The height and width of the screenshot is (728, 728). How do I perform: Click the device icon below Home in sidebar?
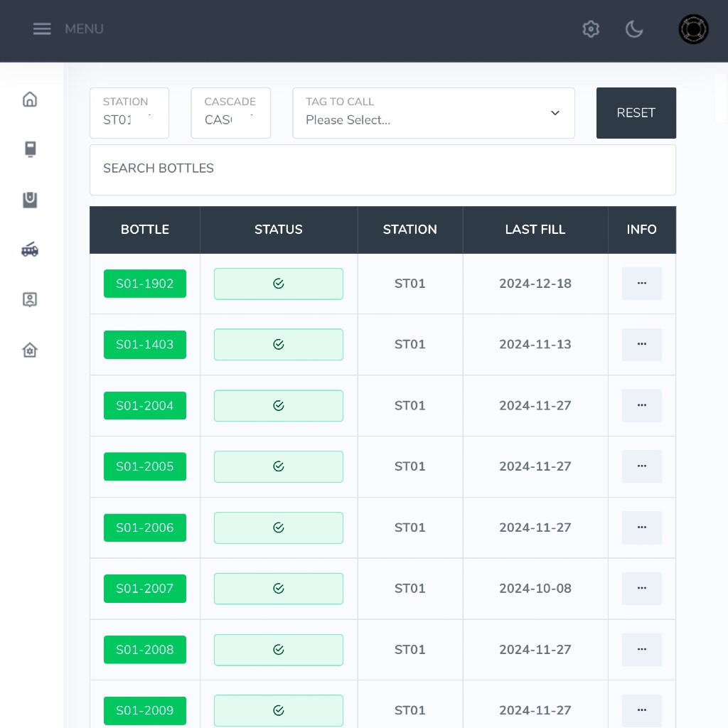click(30, 149)
